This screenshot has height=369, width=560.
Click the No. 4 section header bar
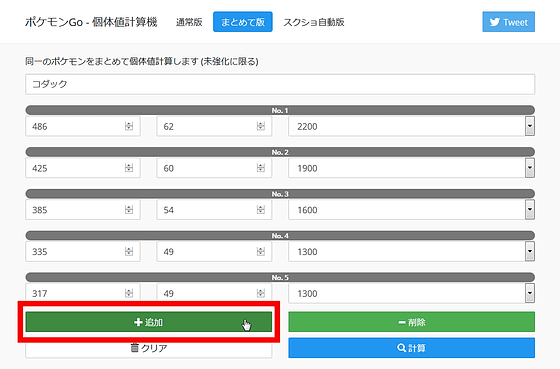[x=280, y=236]
